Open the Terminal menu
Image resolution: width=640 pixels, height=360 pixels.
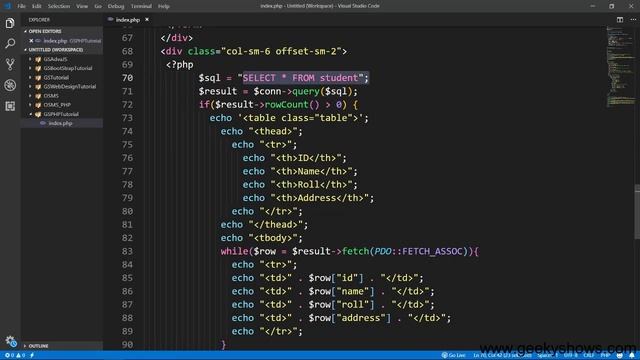(141, 6)
